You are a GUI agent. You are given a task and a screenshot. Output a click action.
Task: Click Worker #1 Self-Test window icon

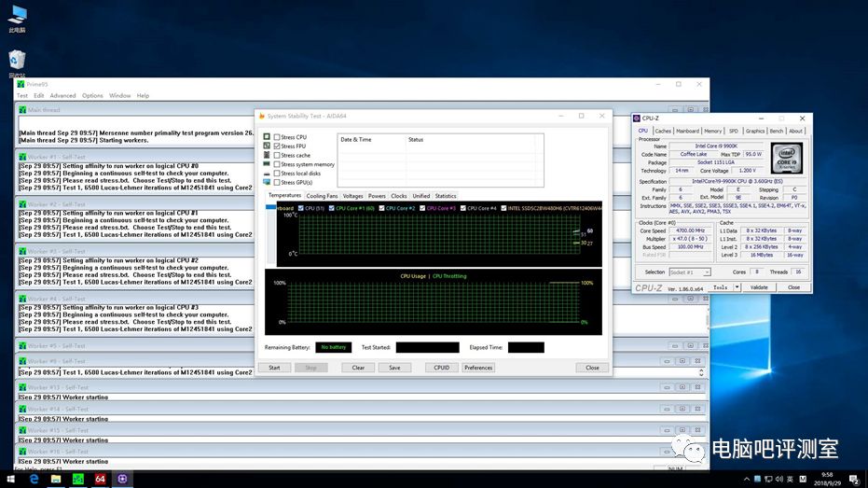(22, 157)
